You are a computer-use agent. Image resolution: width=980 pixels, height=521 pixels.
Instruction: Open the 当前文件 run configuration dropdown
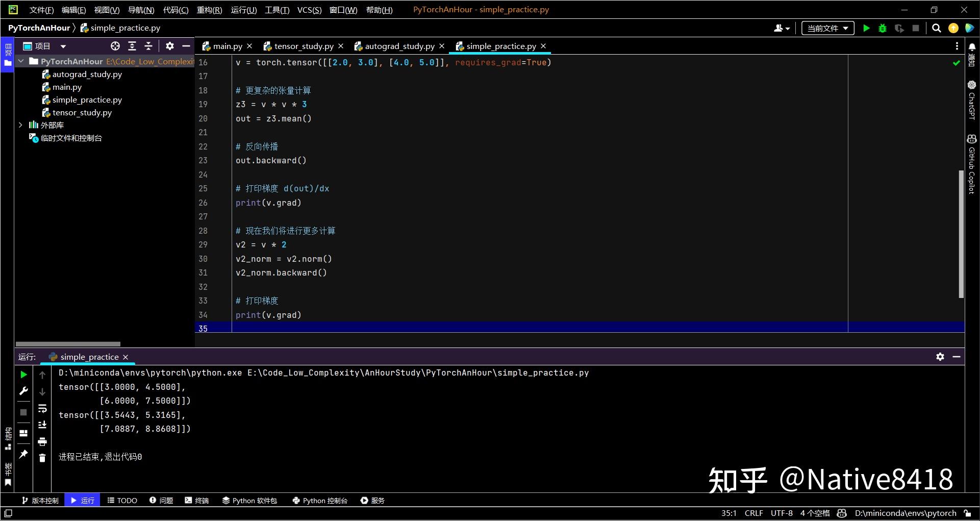[x=827, y=28]
